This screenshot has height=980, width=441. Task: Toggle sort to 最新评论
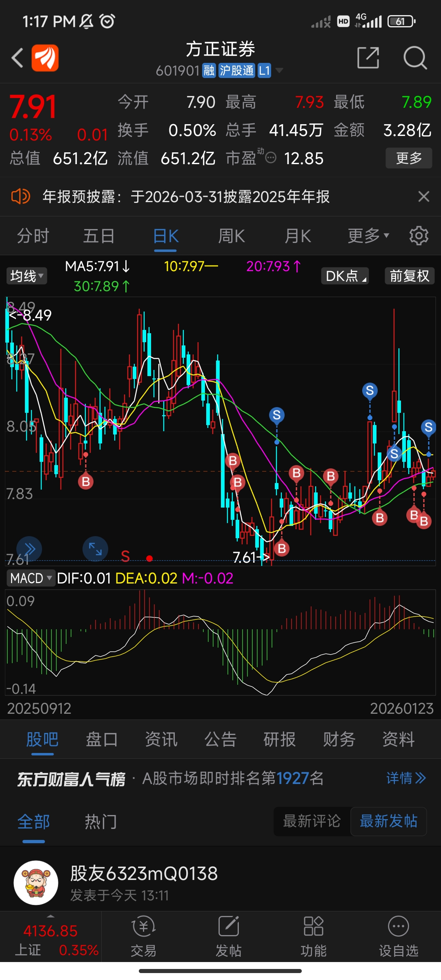[312, 821]
